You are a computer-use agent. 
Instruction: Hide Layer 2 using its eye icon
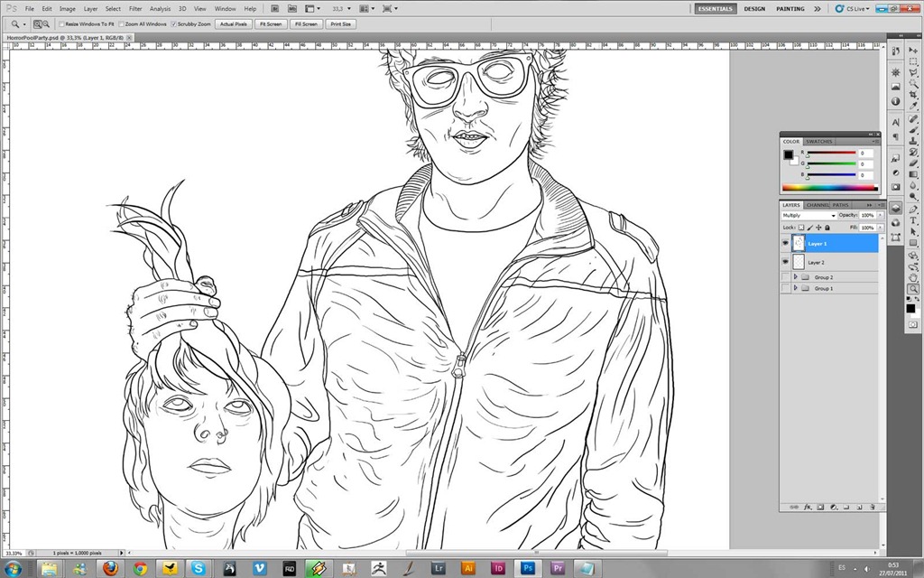point(785,262)
